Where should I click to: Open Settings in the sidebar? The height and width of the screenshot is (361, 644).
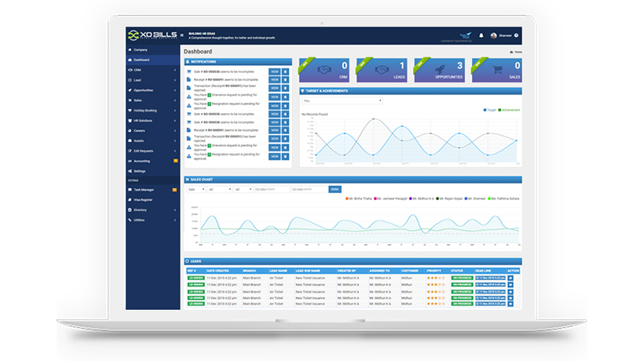140,170
